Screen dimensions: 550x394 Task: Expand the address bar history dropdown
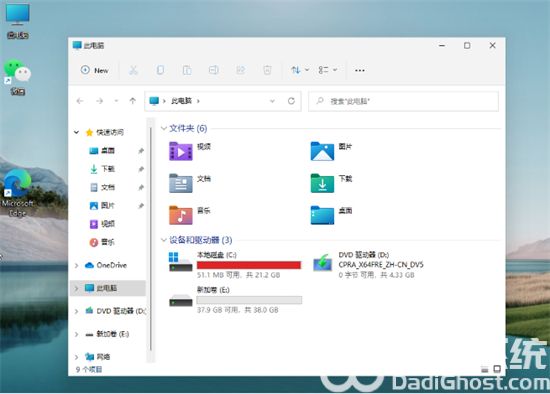pos(272,101)
